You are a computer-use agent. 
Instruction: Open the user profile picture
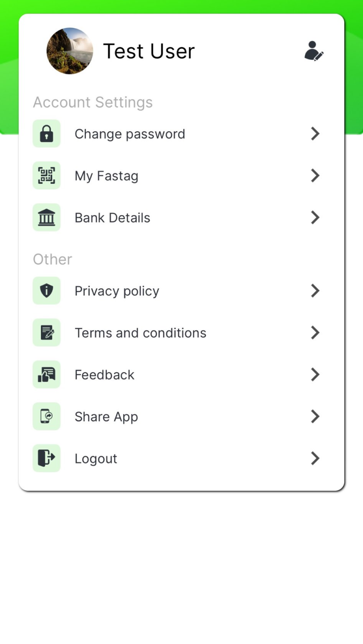pos(70,51)
